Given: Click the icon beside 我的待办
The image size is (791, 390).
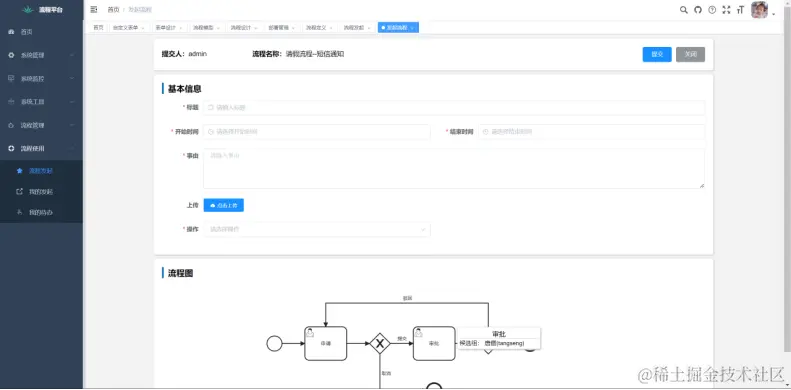Looking at the screenshot, I should (20, 212).
